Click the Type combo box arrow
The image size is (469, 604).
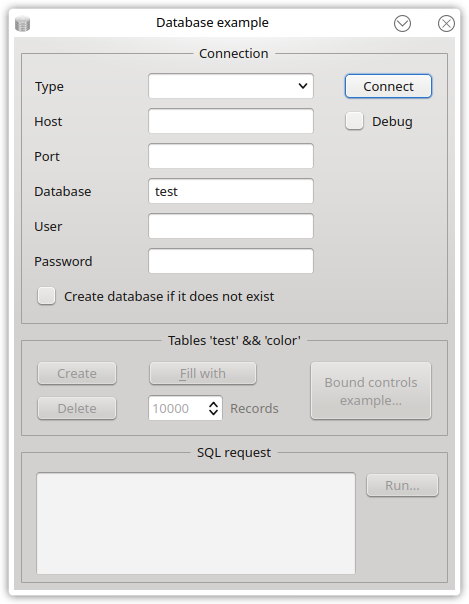click(x=303, y=86)
